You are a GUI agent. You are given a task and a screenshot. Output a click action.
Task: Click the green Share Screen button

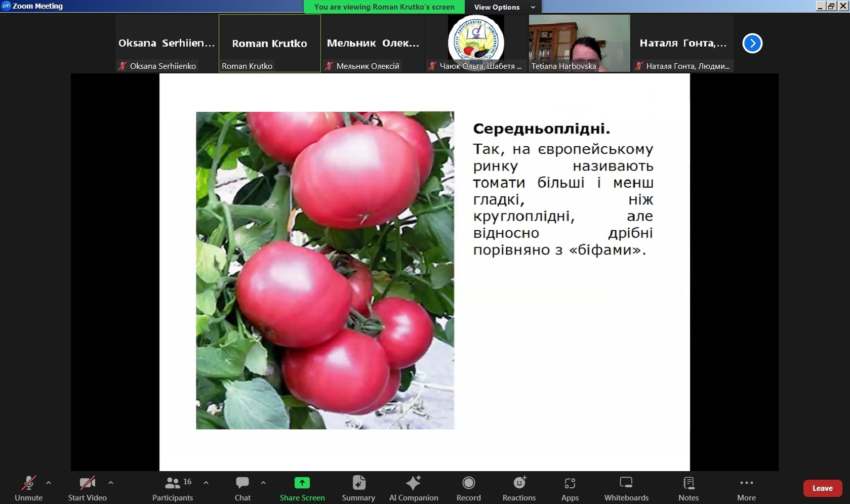pyautogui.click(x=302, y=488)
